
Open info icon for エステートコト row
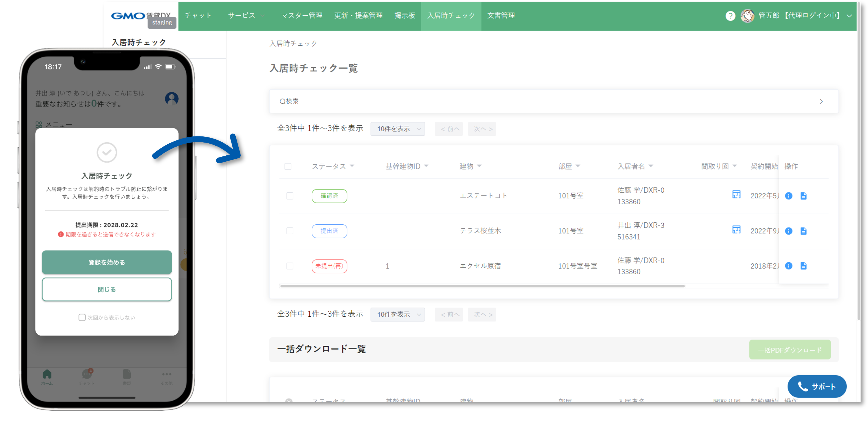pyautogui.click(x=789, y=196)
